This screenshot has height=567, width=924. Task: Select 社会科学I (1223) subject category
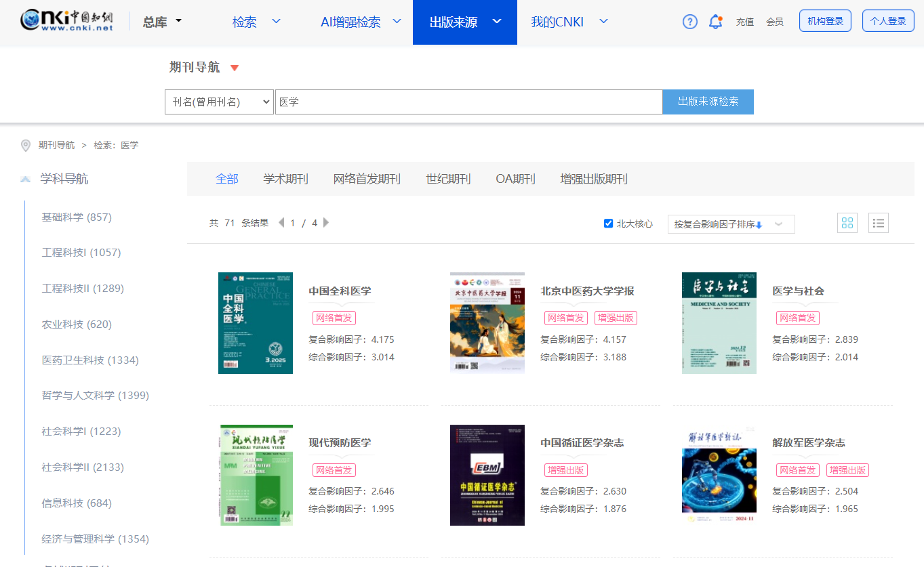click(x=81, y=432)
